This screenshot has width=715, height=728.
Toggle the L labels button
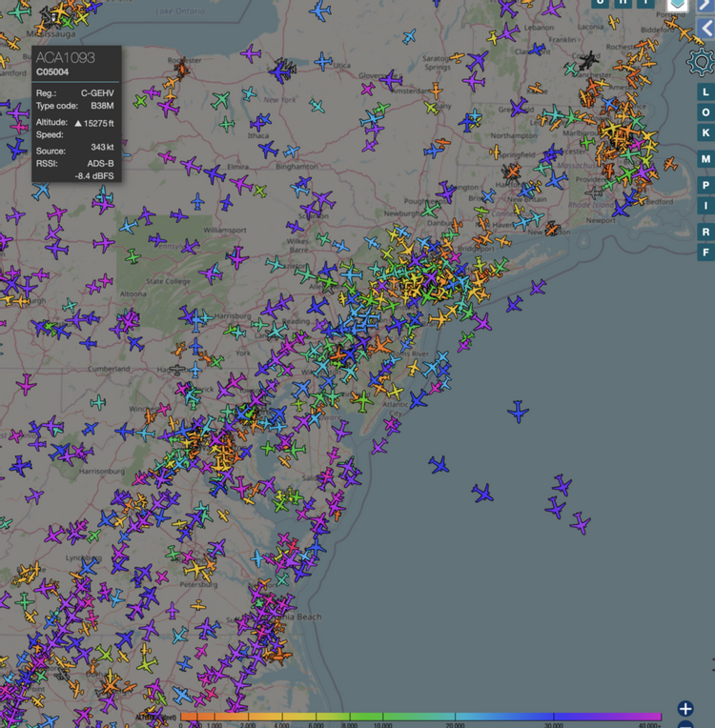705,91
